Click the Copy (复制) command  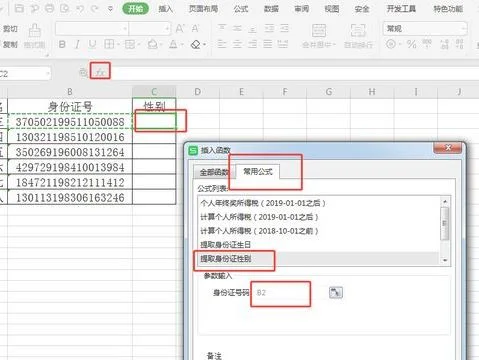click(x=10, y=44)
